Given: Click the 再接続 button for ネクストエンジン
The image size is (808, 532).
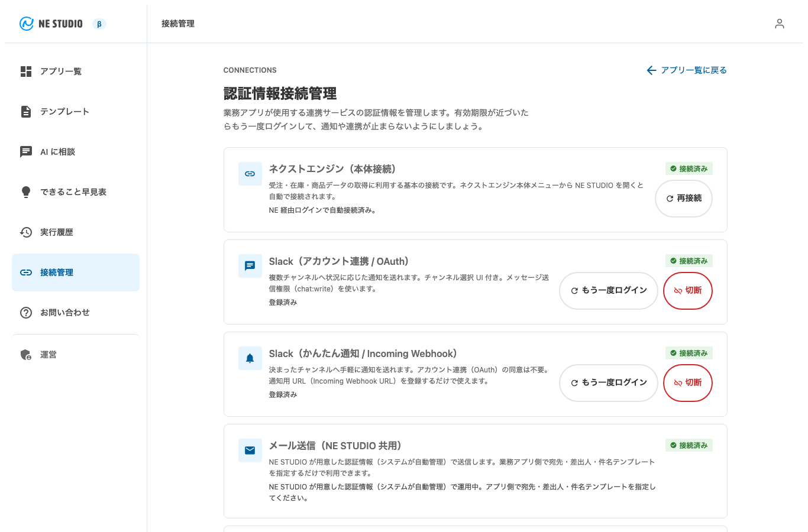Looking at the screenshot, I should [684, 199].
